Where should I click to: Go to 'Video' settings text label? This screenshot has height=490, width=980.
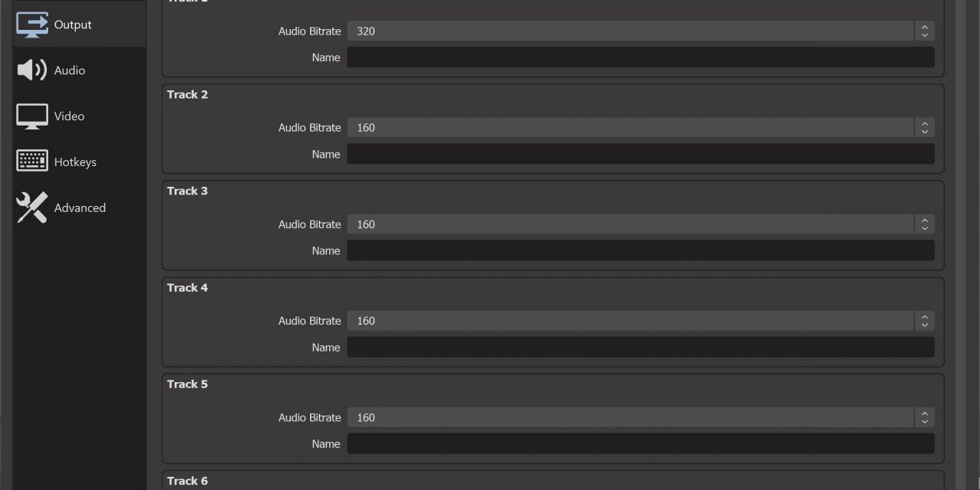tap(69, 116)
